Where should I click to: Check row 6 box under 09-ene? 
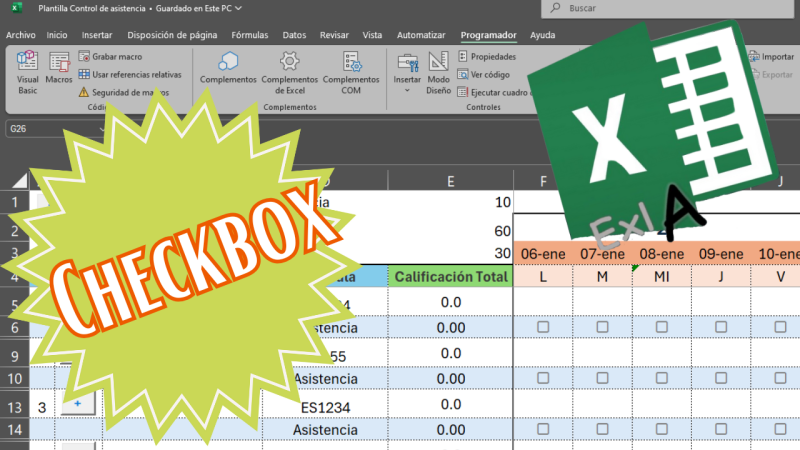pos(720,327)
